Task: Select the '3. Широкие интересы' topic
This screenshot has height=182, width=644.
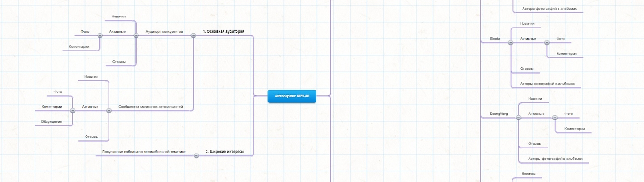Action: point(225,151)
